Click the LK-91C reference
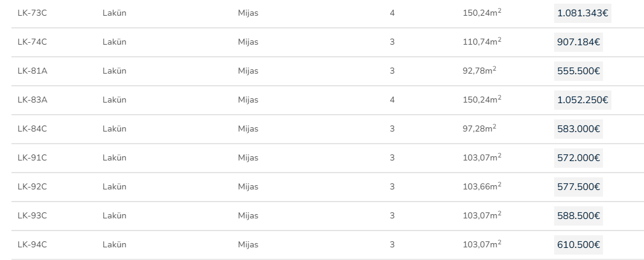This screenshot has width=644, height=260. [32, 157]
